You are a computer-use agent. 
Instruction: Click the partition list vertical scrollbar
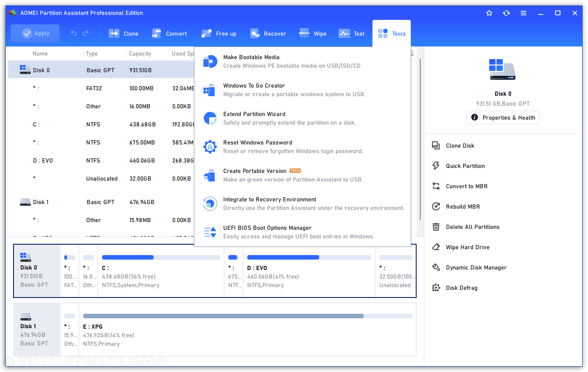tap(420, 140)
